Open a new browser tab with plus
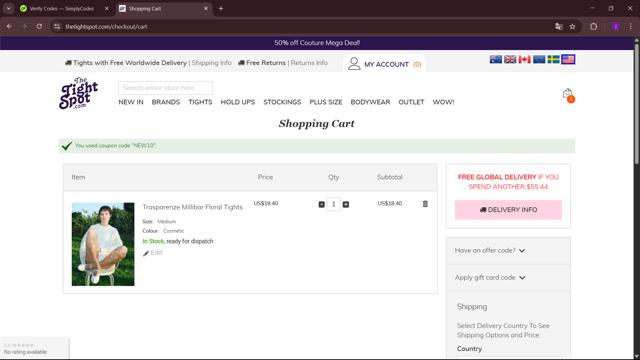 (x=221, y=8)
